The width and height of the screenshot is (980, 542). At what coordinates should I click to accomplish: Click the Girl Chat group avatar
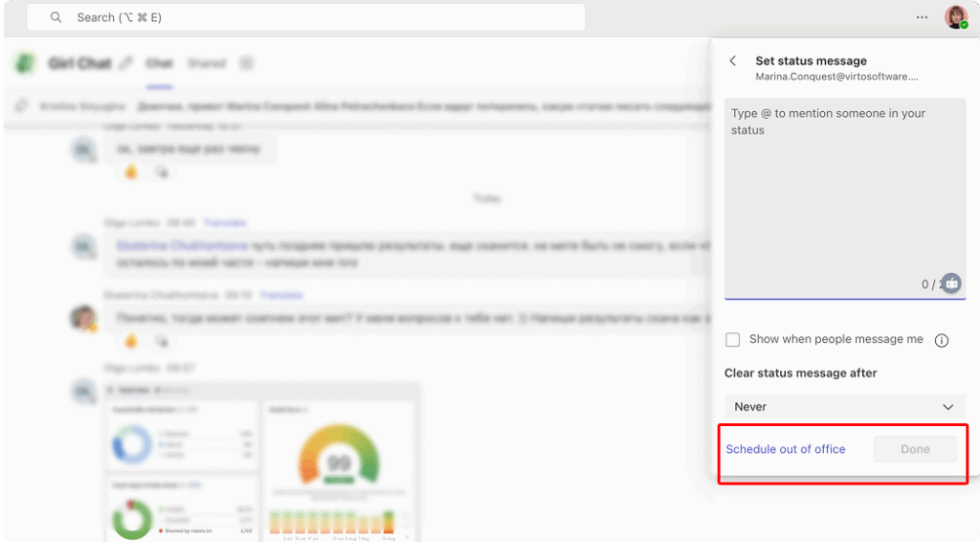[x=25, y=64]
